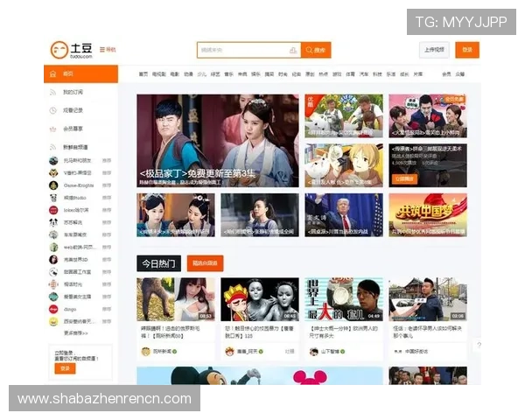Image resolution: width=525 pixels, height=420 pixels.
Task: Click the 上传视频 upload button
Action: 434,50
